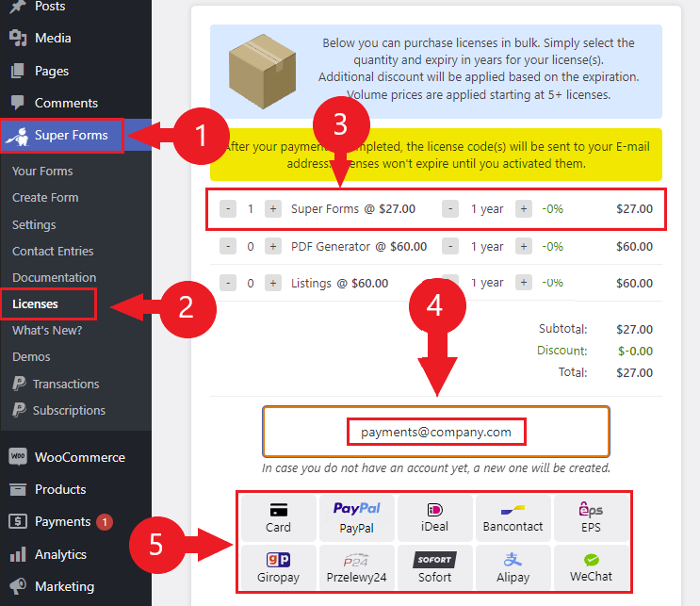The height and width of the screenshot is (606, 700).
Task: Click the WooCommerce woo icon
Action: 18,456
